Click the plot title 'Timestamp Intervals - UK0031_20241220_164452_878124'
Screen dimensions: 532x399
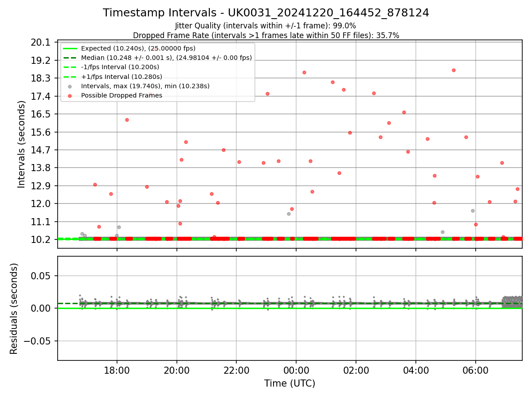266,13
